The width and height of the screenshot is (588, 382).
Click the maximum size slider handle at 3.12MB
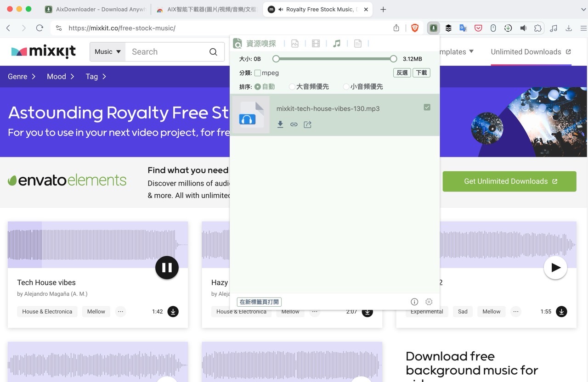tap(393, 59)
